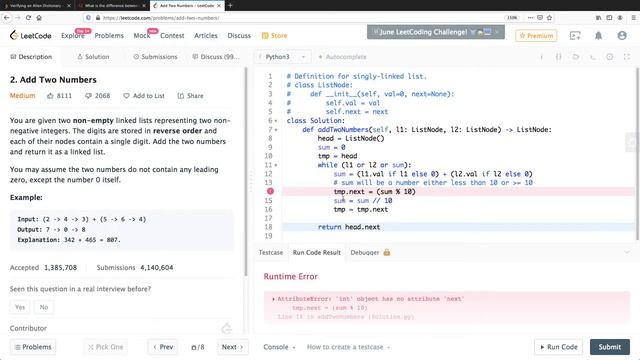The height and width of the screenshot is (360, 640).
Task: Expand the Console dropdown
Action: 279,347
